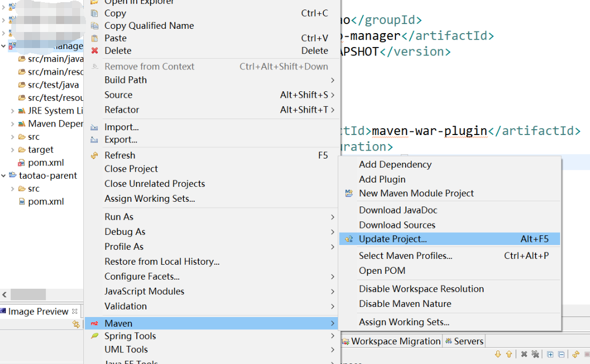Screen dimensions: 590x364
Task: Click the Update Project icon in Maven submenu
Action: tap(349, 239)
